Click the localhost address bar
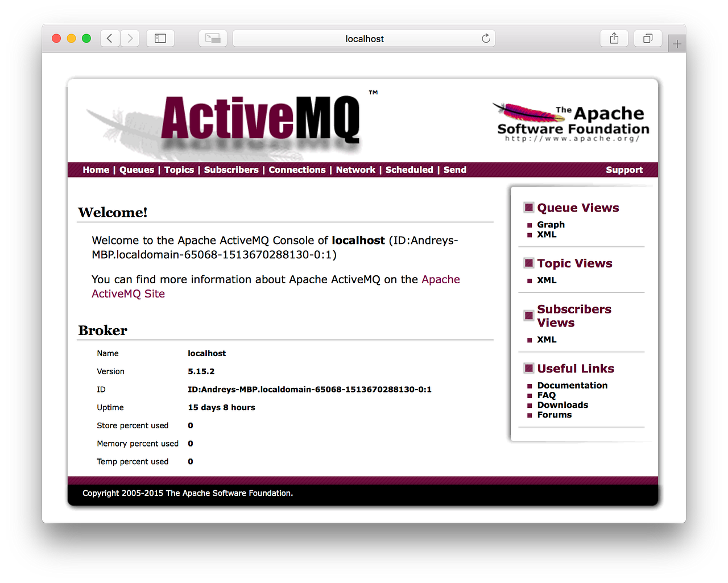Viewport: 728px width, 583px height. coord(364,38)
